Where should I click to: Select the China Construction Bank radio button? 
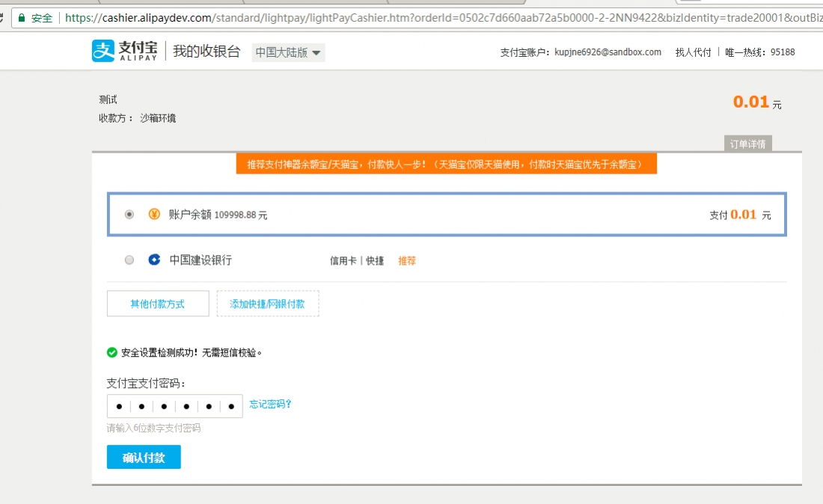(x=129, y=259)
